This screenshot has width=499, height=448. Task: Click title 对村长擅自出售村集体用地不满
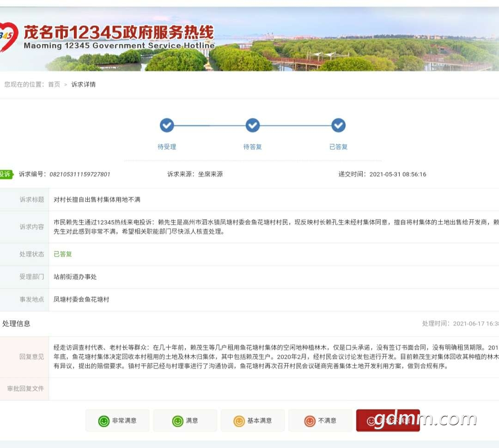(97, 200)
